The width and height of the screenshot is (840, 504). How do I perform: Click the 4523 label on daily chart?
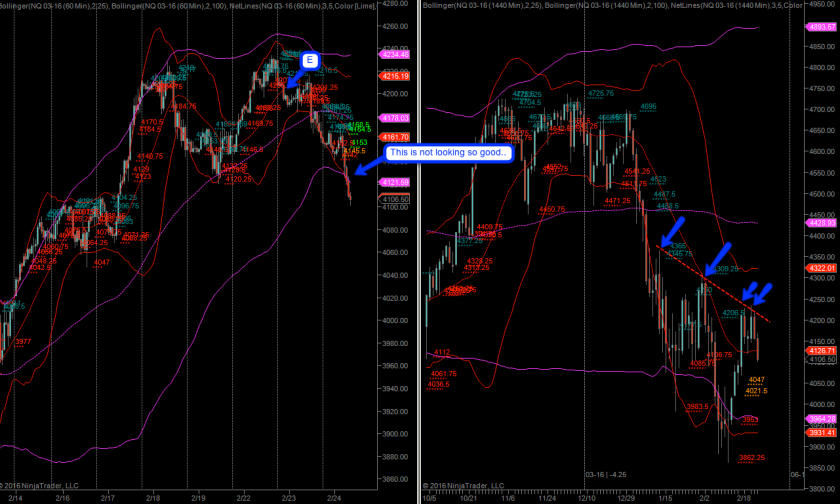coord(658,179)
